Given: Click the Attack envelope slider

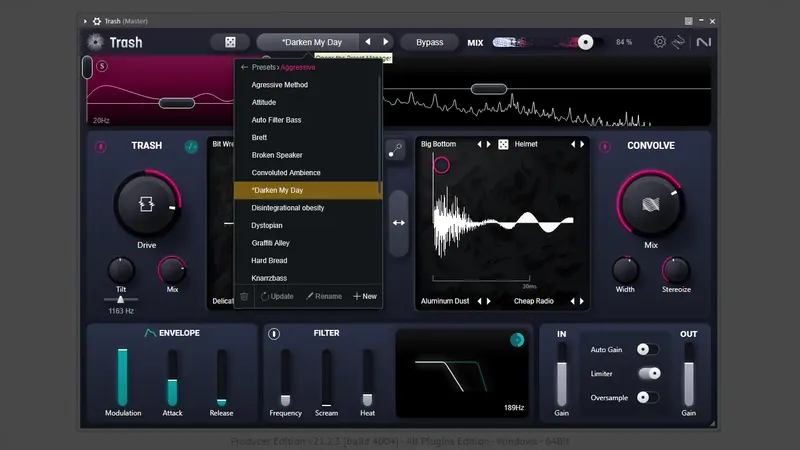Looking at the screenshot, I should pos(172,378).
